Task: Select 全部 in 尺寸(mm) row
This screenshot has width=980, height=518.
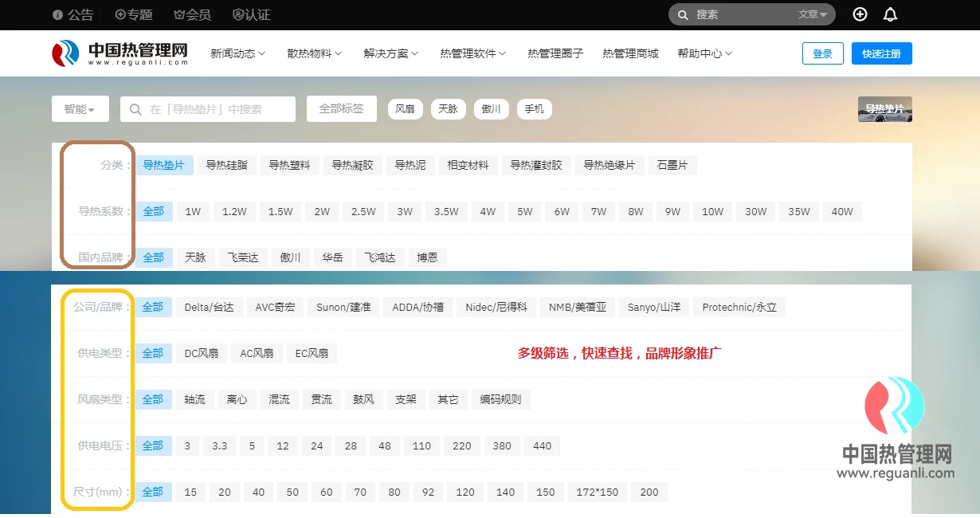Action: [x=153, y=492]
